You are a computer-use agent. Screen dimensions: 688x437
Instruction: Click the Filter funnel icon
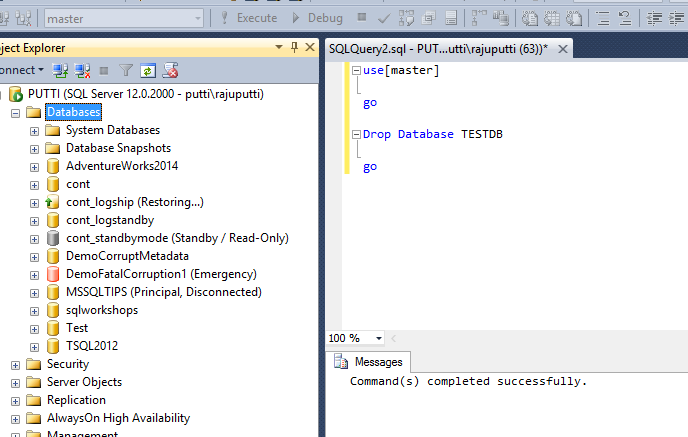click(126, 70)
